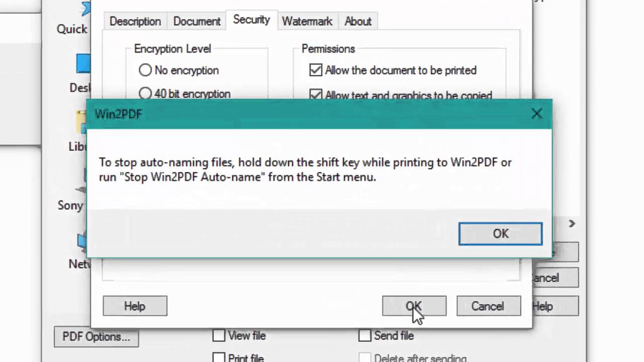
Task: Toggle Allow the document to be printed
Action: tap(315, 70)
